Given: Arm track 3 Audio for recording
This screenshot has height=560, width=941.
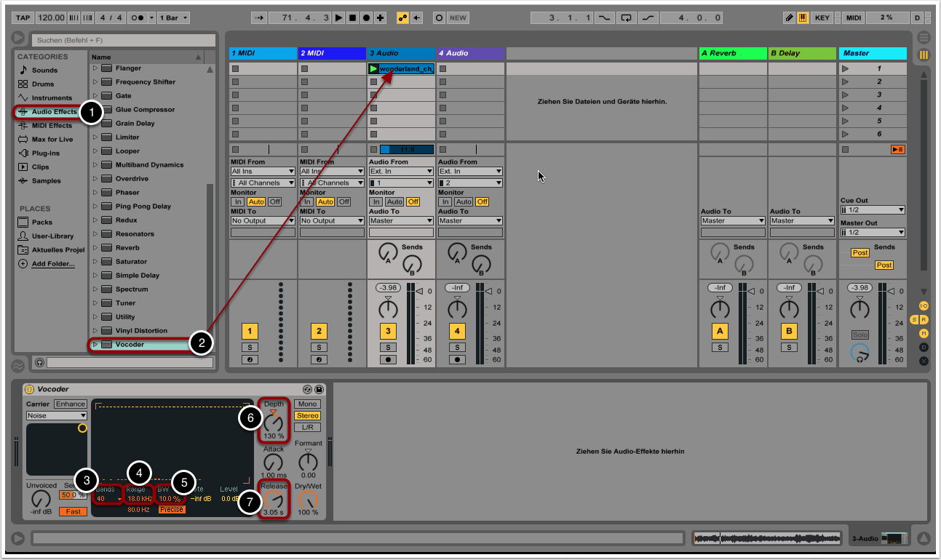Looking at the screenshot, I should tap(388, 359).
